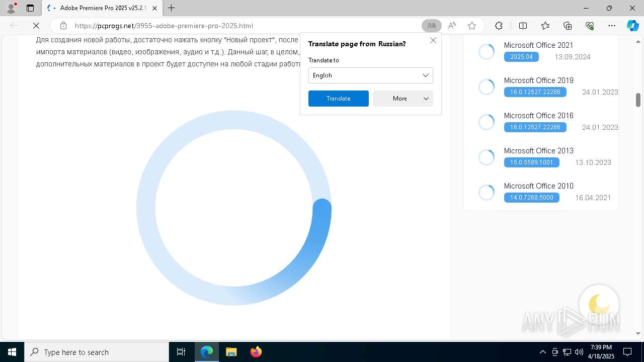The height and width of the screenshot is (362, 644).
Task: Click the date 13.09.2024
Action: [x=573, y=57]
